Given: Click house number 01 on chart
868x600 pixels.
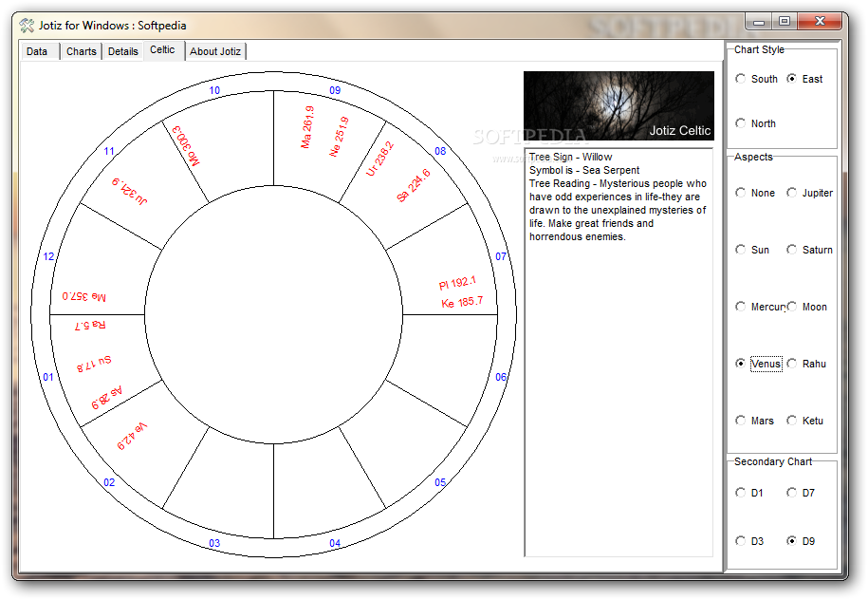Looking at the screenshot, I should (48, 377).
